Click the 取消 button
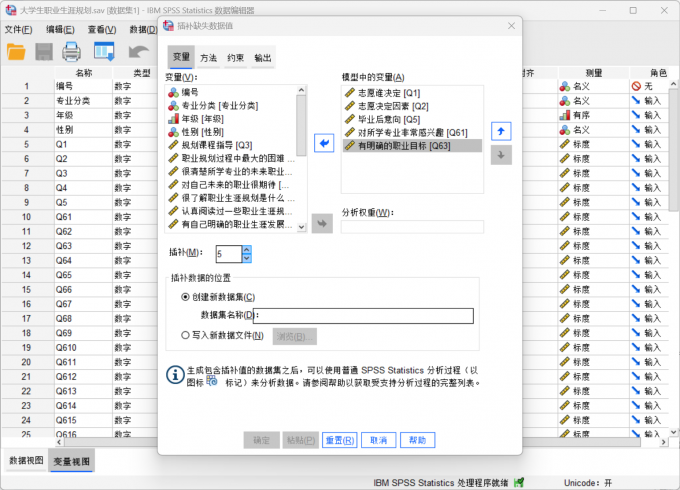The image size is (680, 490). tap(377, 440)
